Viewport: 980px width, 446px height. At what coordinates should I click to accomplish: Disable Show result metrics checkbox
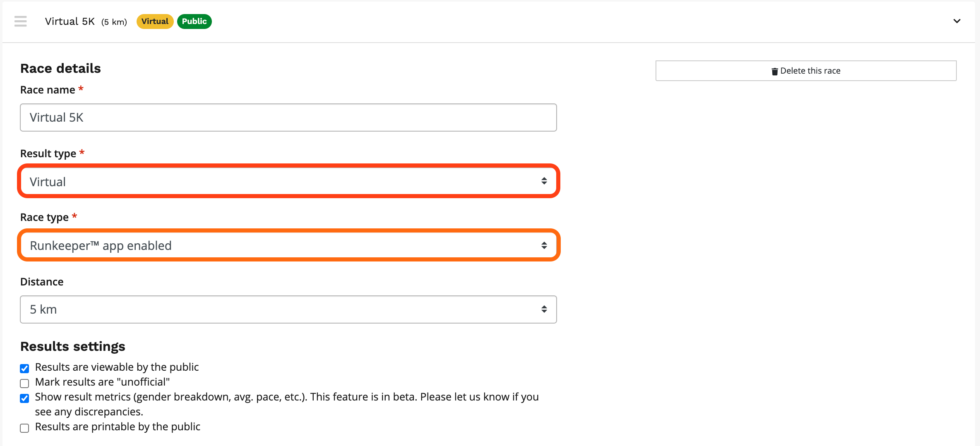coord(25,398)
